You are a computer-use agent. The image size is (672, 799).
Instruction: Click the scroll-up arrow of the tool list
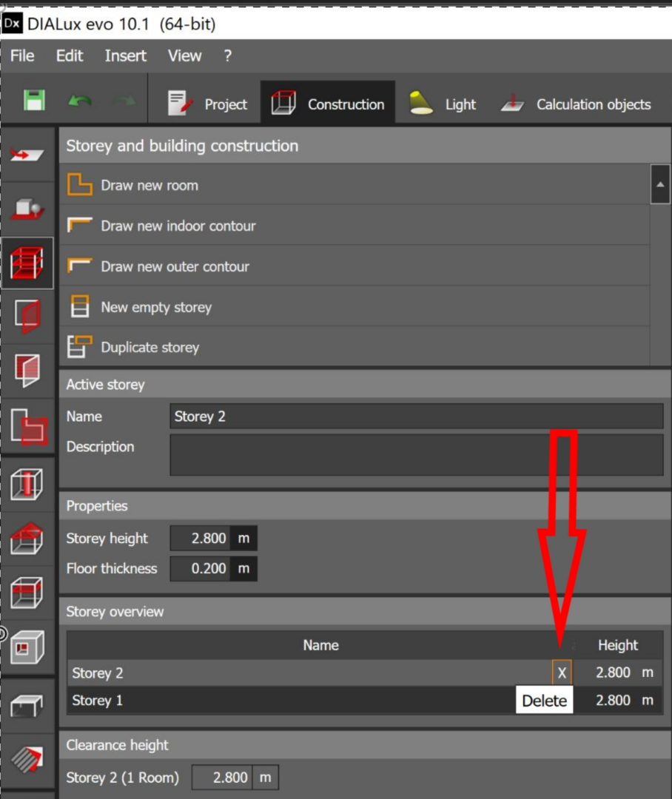pyautogui.click(x=660, y=184)
